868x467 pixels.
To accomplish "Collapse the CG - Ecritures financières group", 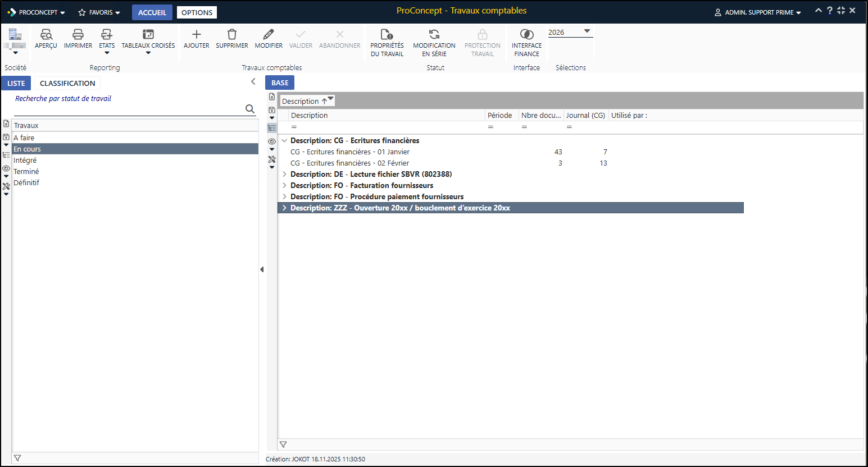I will (285, 141).
